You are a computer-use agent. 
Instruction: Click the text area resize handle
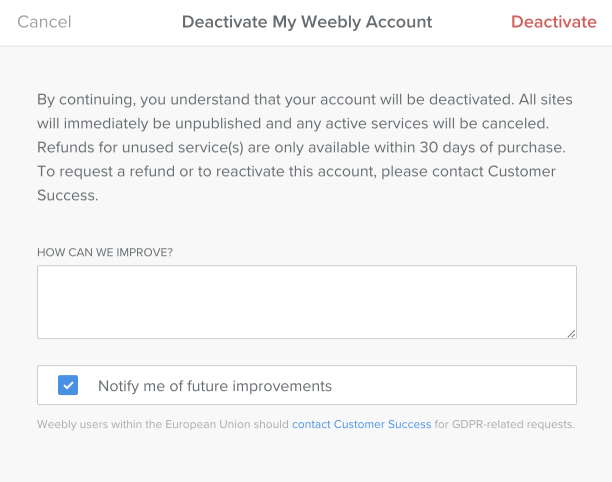(571, 333)
